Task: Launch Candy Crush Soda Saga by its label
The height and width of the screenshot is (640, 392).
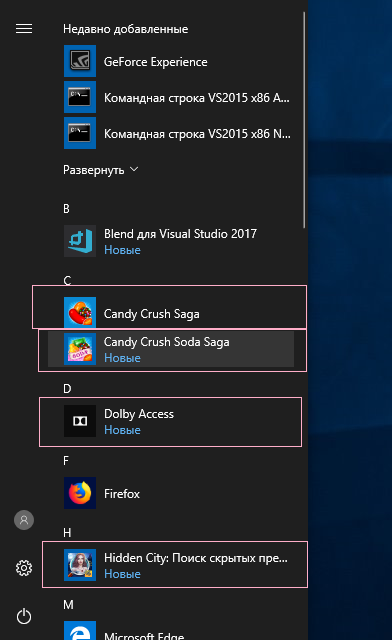Action: (x=167, y=342)
